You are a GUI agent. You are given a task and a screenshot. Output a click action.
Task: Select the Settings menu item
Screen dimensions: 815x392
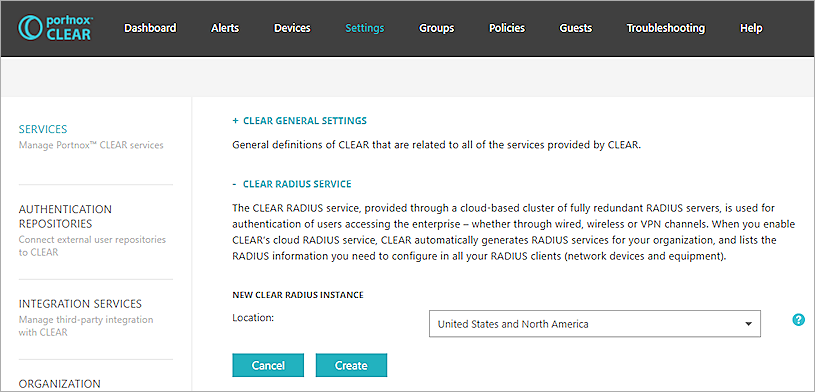point(365,28)
